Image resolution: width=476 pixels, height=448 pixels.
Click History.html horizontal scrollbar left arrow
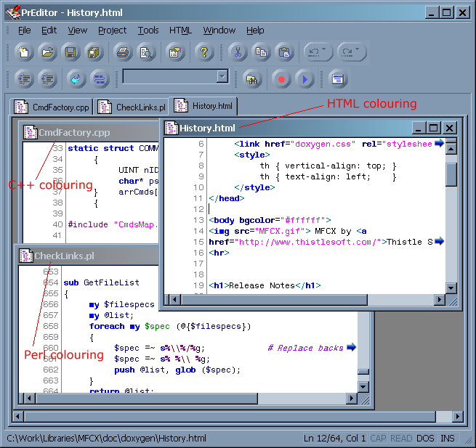(174, 300)
